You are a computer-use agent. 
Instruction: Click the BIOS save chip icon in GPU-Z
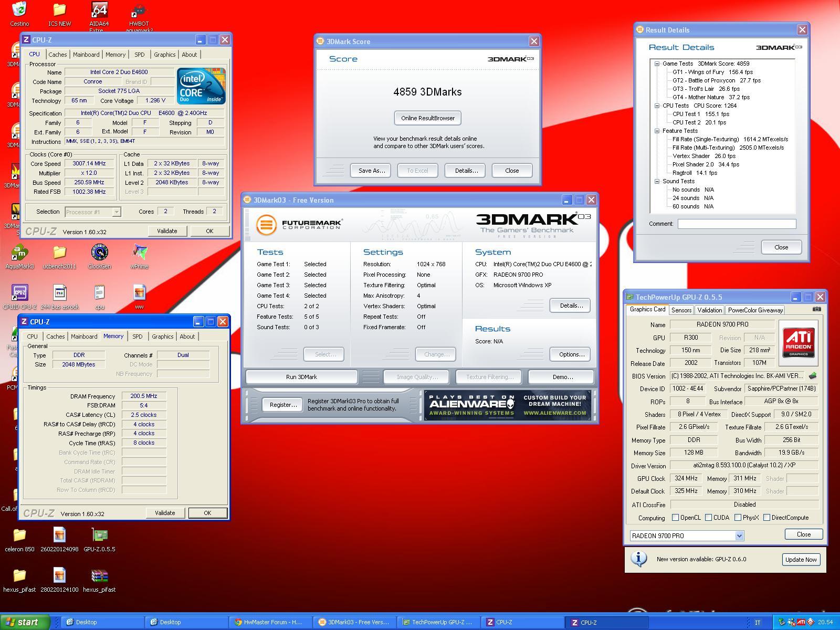813,376
